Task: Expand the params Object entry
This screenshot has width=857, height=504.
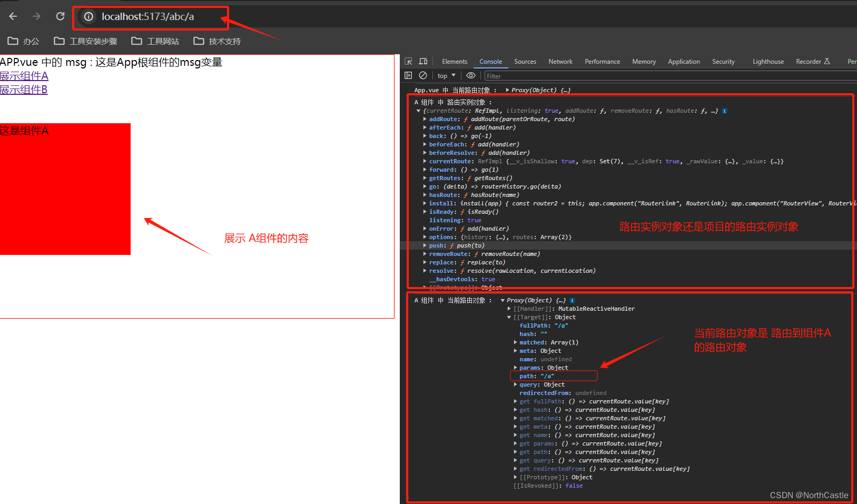Action: (x=515, y=368)
